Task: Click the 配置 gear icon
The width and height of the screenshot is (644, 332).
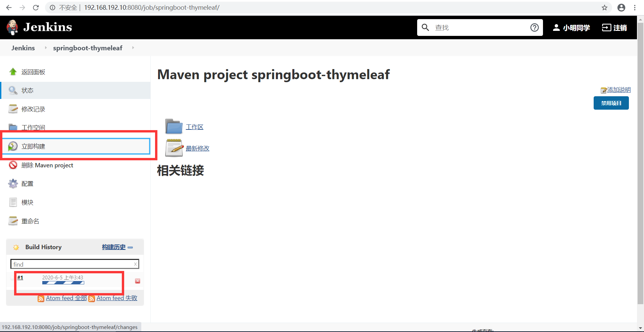Action: pyautogui.click(x=13, y=183)
